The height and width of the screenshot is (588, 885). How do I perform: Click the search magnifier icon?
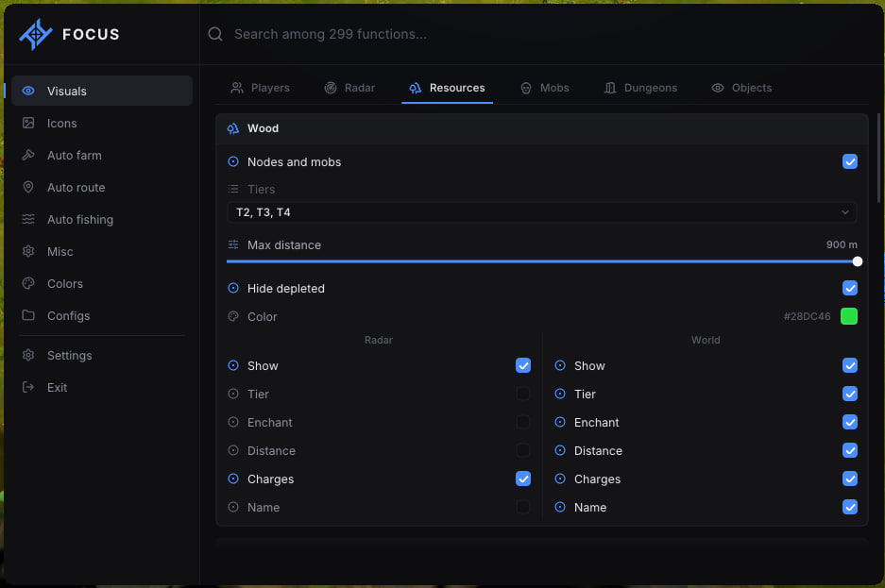tap(215, 34)
